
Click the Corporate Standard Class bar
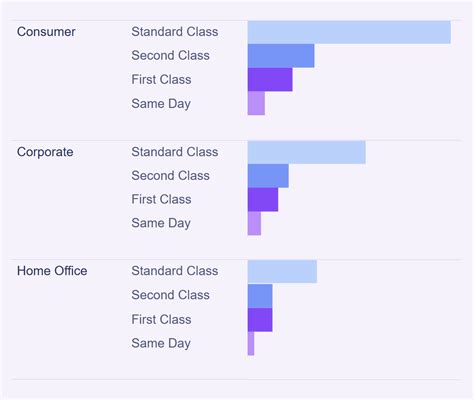[x=307, y=152]
